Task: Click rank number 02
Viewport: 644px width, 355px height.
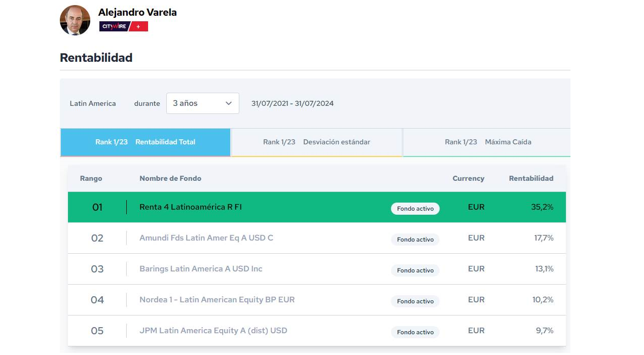Action: point(97,238)
